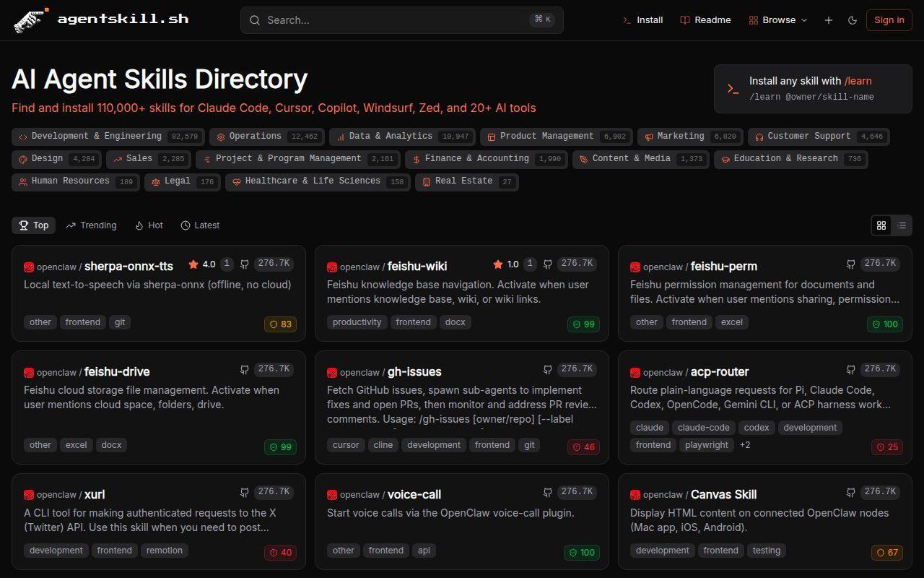Image resolution: width=924 pixels, height=578 pixels.
Task: Click GitHub stars icon on xurl card
Action: pos(245,493)
